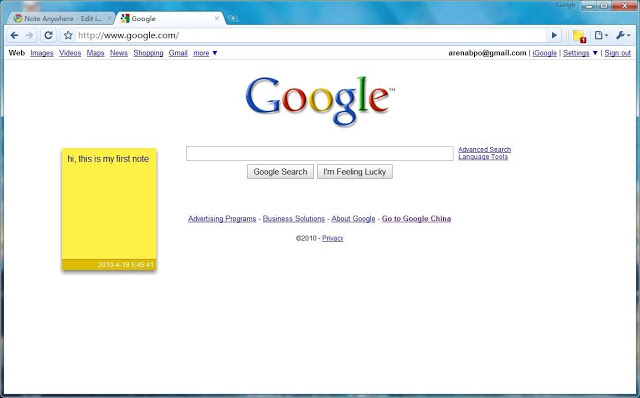Open the wrench tools menu

tap(623, 36)
